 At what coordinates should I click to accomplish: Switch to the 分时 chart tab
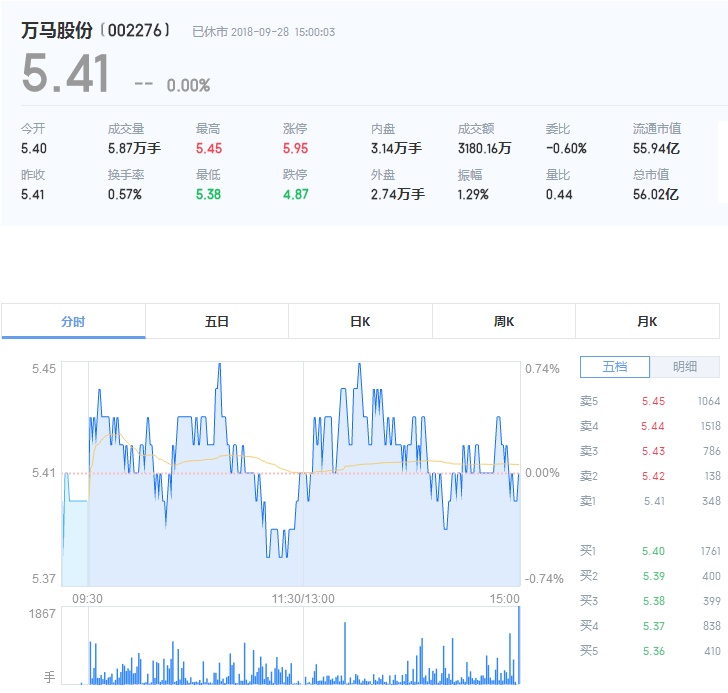73,322
